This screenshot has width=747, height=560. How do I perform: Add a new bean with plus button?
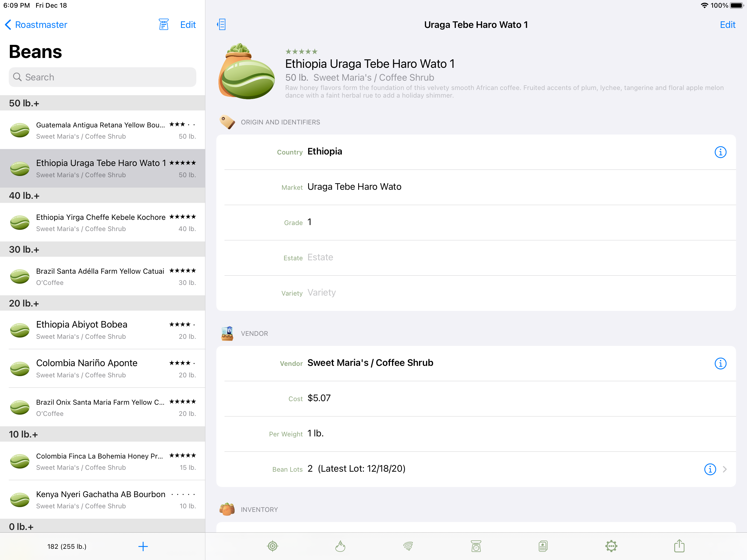(x=143, y=546)
